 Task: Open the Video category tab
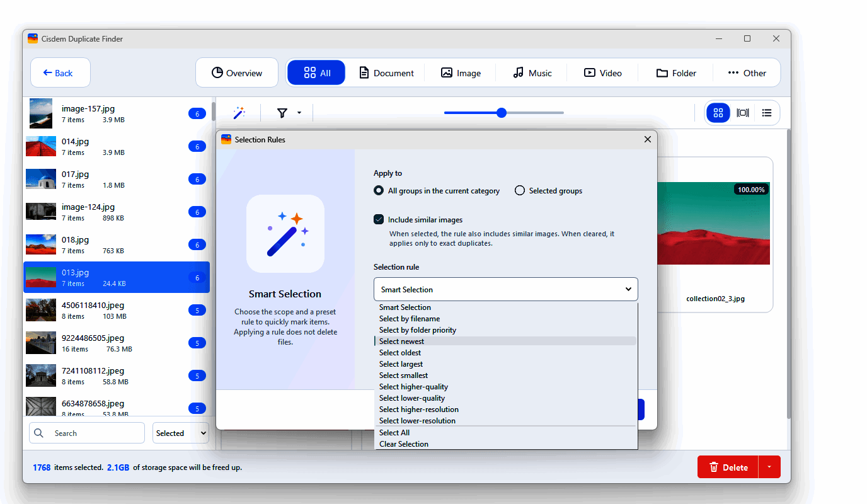coord(603,73)
